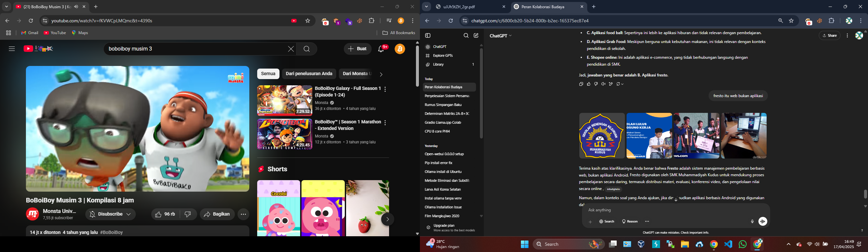868x252 pixels.
Task: Open Visual Studio Code from taskbar
Action: tap(728, 244)
